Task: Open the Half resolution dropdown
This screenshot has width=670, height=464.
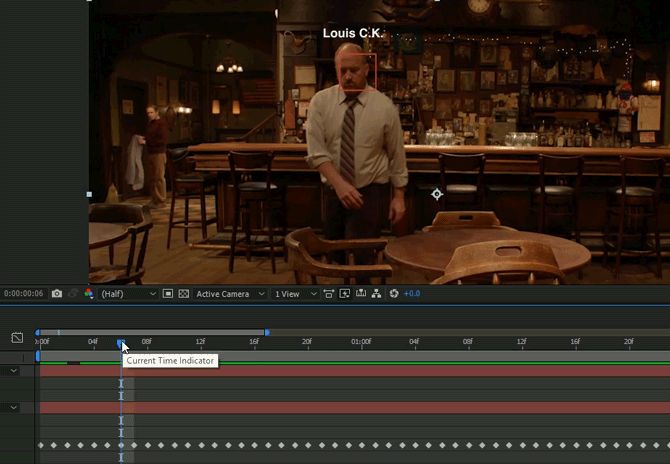Action: click(128, 294)
